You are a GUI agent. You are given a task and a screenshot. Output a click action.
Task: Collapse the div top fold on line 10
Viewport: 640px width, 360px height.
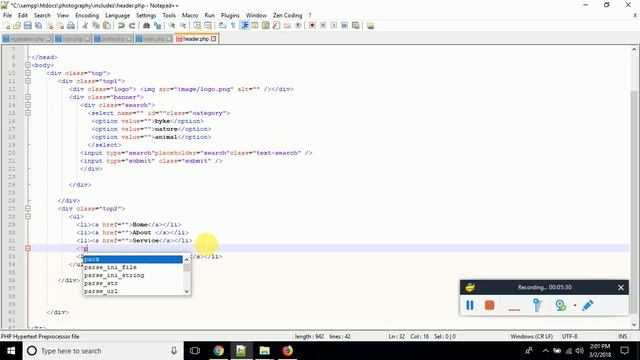[x=28, y=73]
